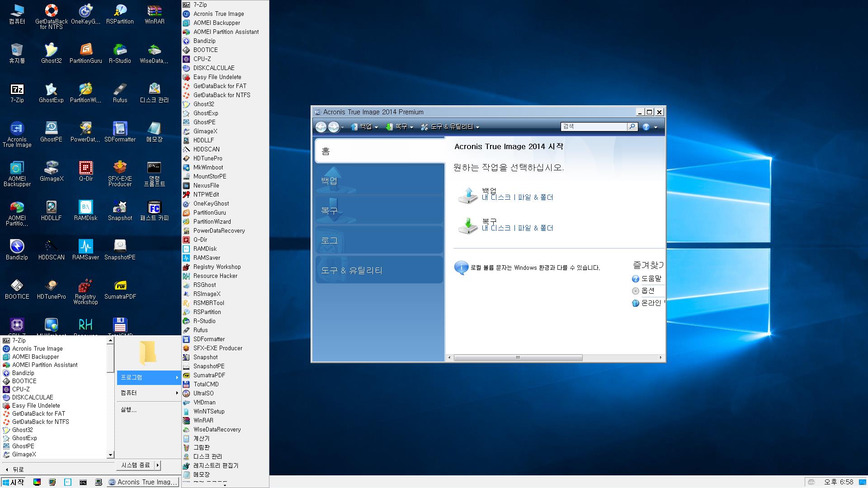Launch HDDSCAN desktop icon
Screen dimensions: 868x488
52,250
